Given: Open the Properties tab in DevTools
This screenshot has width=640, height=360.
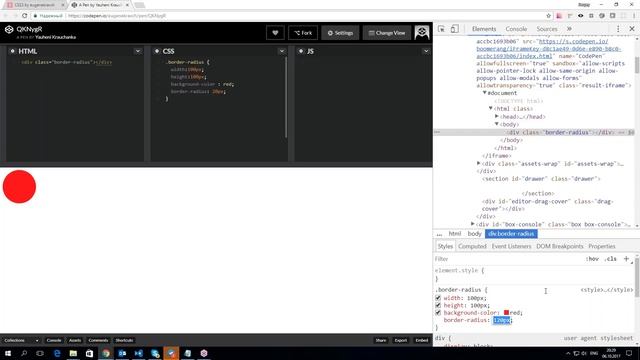Looking at the screenshot, I should pos(602,246).
